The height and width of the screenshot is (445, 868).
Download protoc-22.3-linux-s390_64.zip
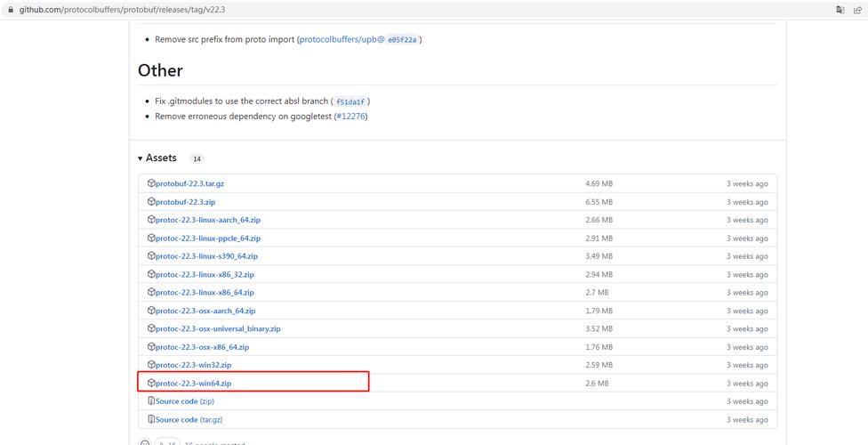[207, 256]
